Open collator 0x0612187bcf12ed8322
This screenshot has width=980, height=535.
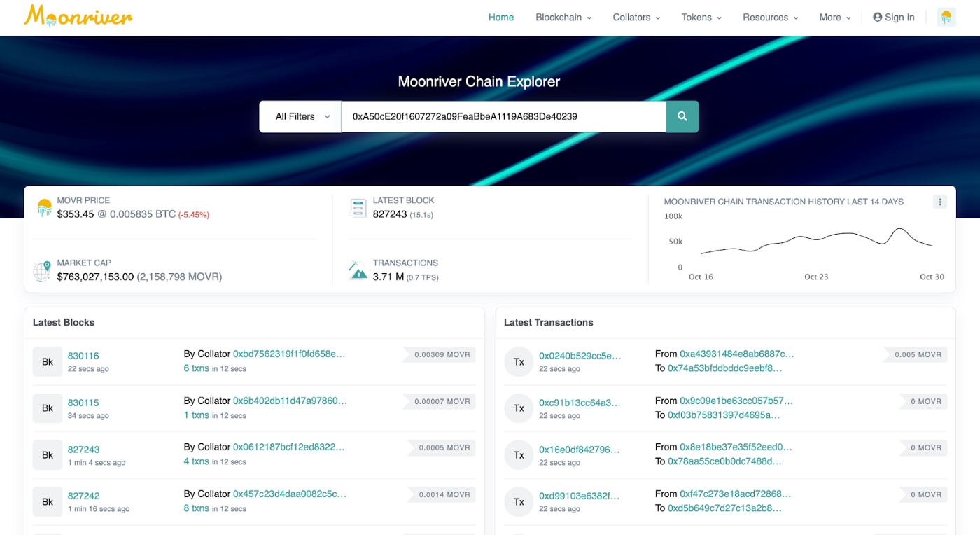(288, 447)
